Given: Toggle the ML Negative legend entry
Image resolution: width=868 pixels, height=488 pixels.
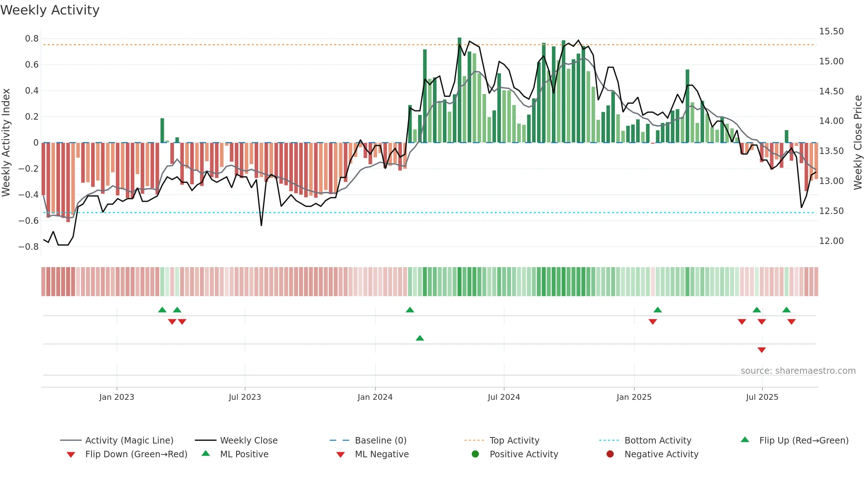Looking at the screenshot, I should point(373,454).
